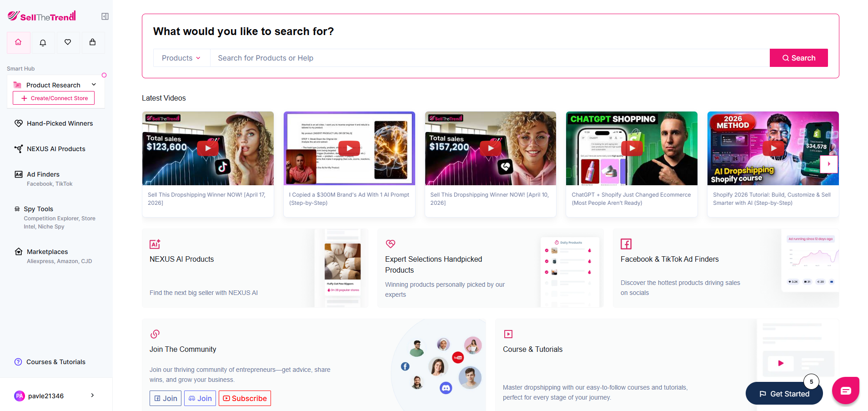This screenshot has height=411, width=868.
Task: Click the Spy Tools sidebar icon
Action: [17, 209]
